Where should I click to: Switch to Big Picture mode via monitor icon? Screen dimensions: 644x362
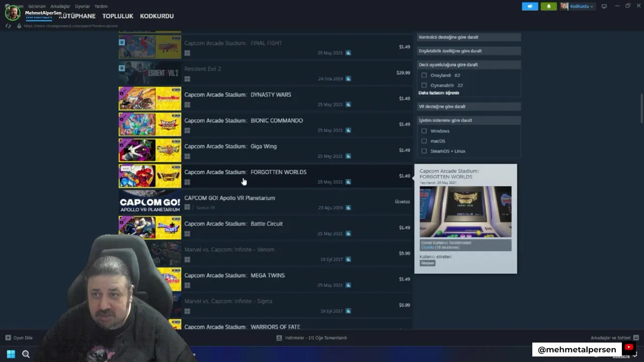pyautogui.click(x=604, y=6)
